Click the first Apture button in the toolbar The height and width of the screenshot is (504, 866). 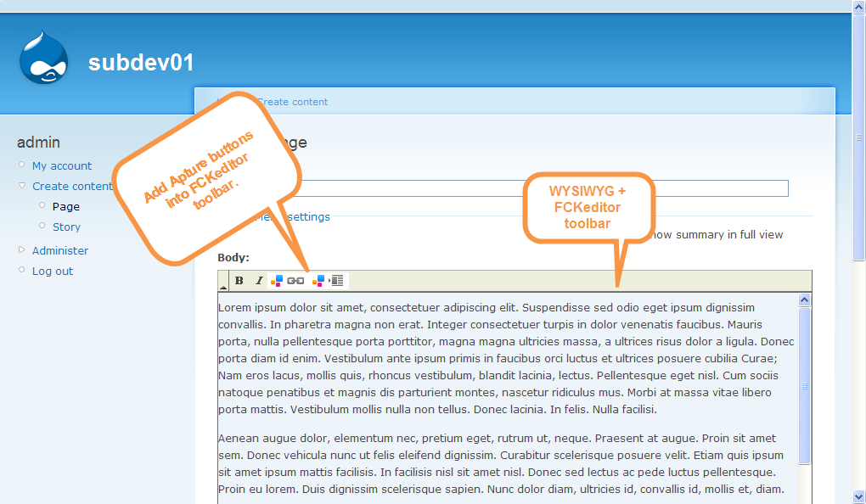coord(277,280)
